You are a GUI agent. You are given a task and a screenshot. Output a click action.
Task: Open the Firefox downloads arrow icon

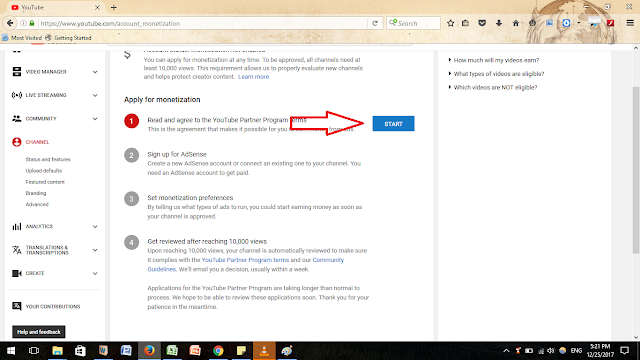(x=499, y=23)
